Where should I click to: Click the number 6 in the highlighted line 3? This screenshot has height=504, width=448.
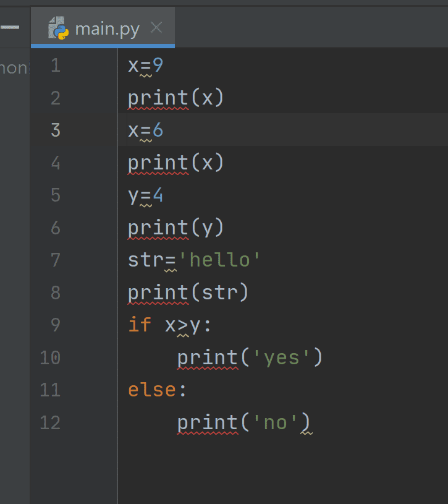point(158,130)
